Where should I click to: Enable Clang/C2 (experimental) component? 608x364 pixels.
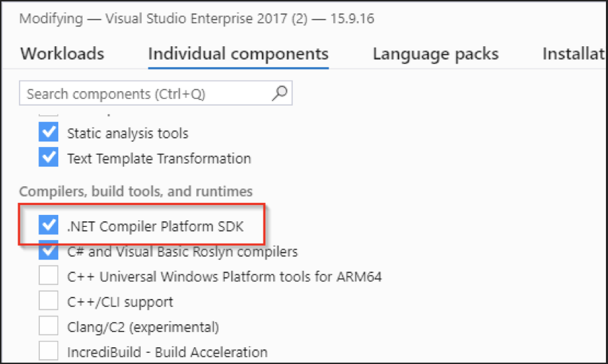49,326
